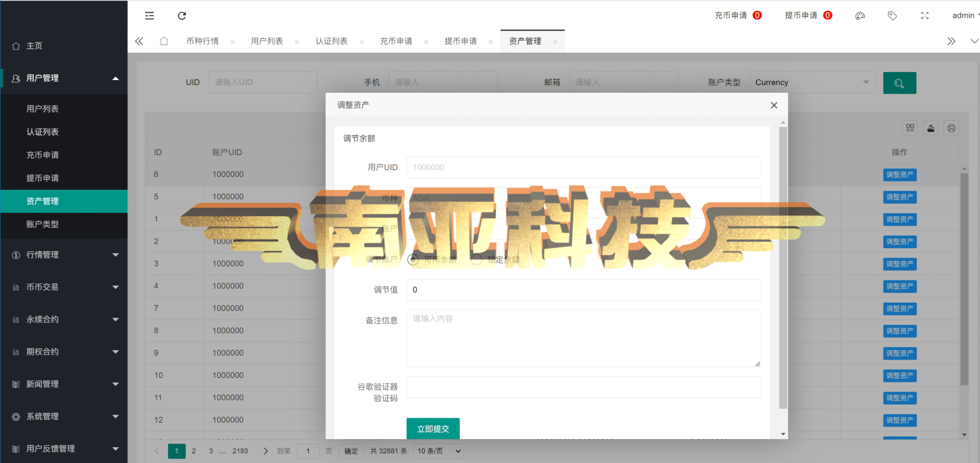
Task: Open 充币申请 in sidebar
Action: click(64, 155)
